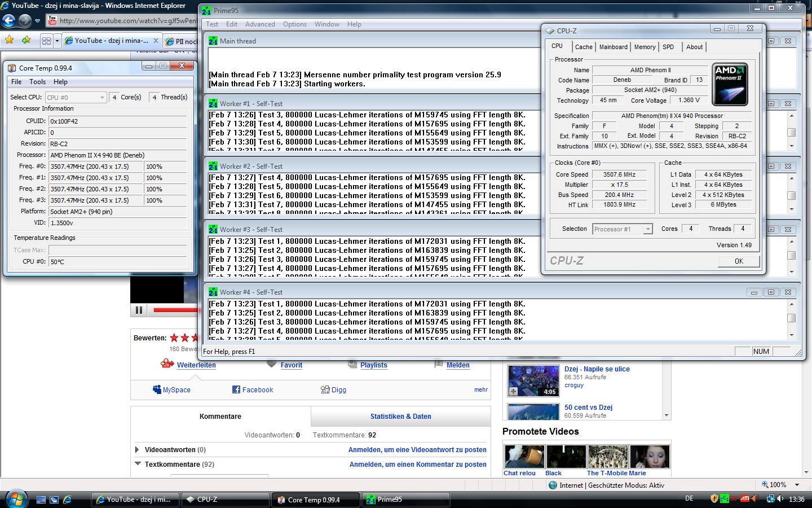Open the Core Temp Help menu

pos(60,82)
